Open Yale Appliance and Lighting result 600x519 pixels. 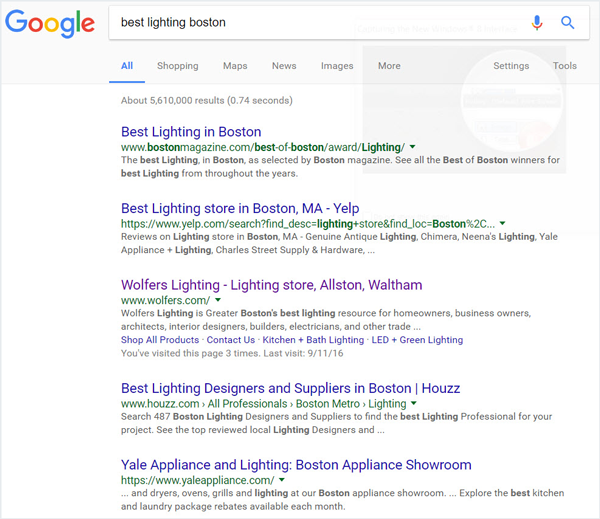coord(296,465)
